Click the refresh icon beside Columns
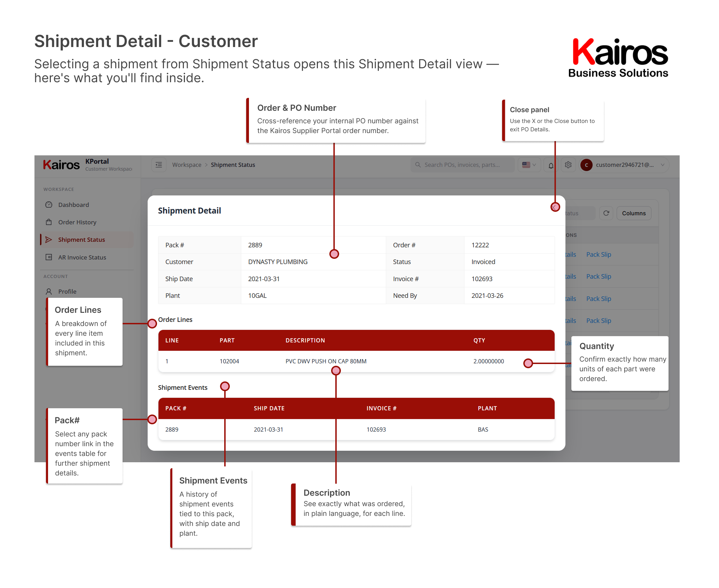The width and height of the screenshot is (719, 588). [606, 213]
